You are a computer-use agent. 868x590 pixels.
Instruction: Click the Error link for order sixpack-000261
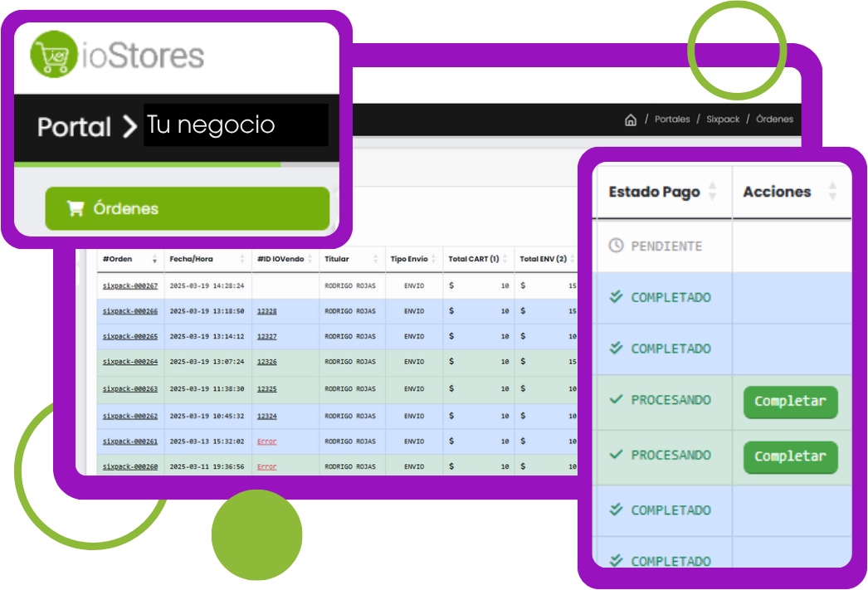point(266,441)
